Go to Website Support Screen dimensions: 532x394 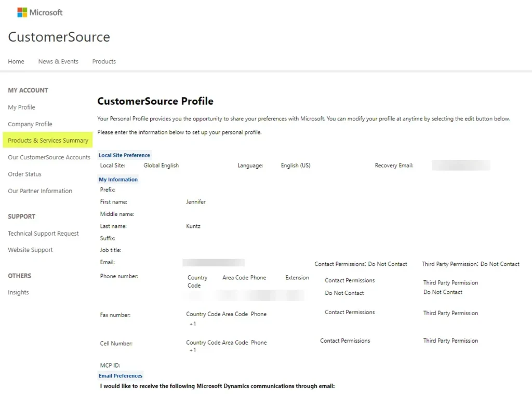pos(30,250)
